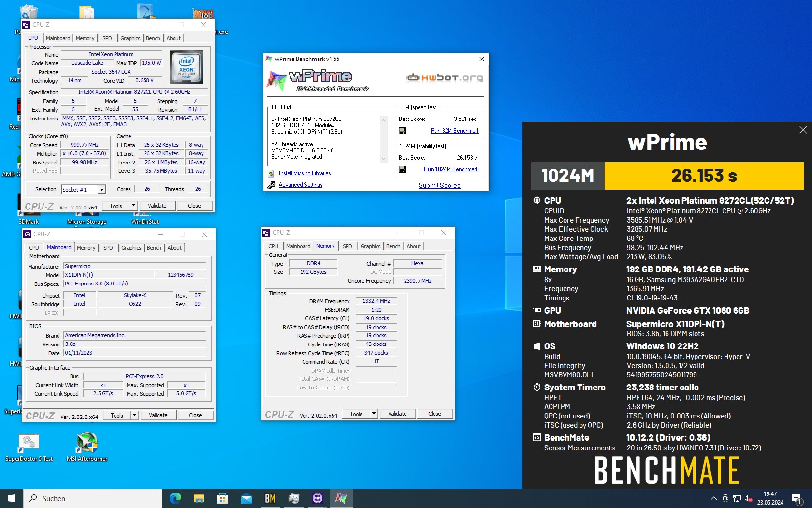812x508 pixels.
Task: Open Tools dropdown arrow in Mainboard CPU-Z
Action: [x=134, y=415]
